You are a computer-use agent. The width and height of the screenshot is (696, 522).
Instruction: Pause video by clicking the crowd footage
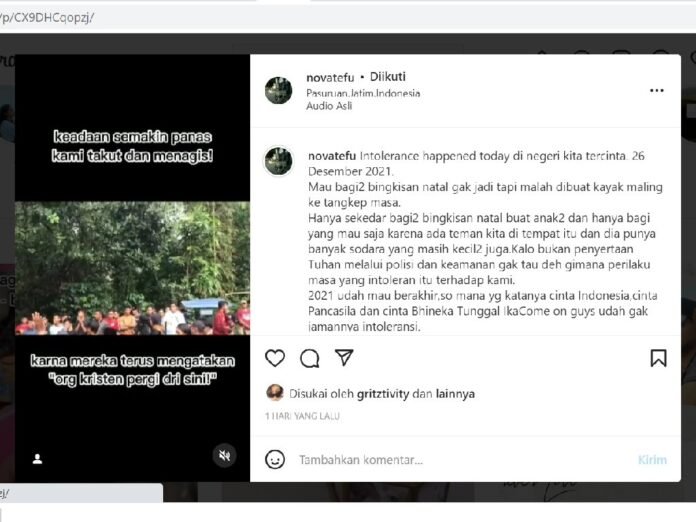[x=132, y=268]
